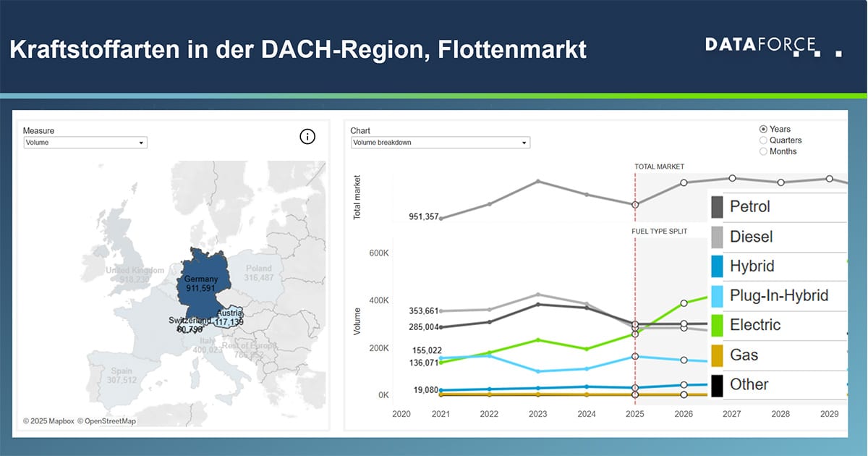Click the Electric green legend swatch

[717, 325]
